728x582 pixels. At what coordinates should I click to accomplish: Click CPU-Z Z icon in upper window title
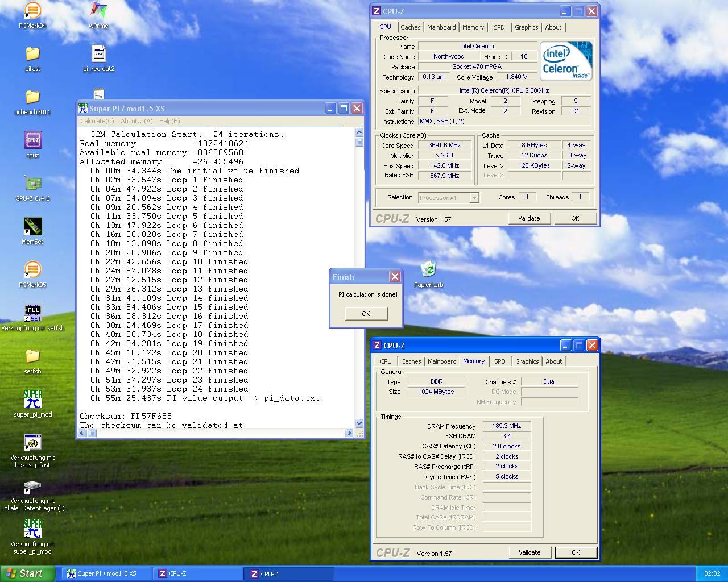pyautogui.click(x=376, y=11)
